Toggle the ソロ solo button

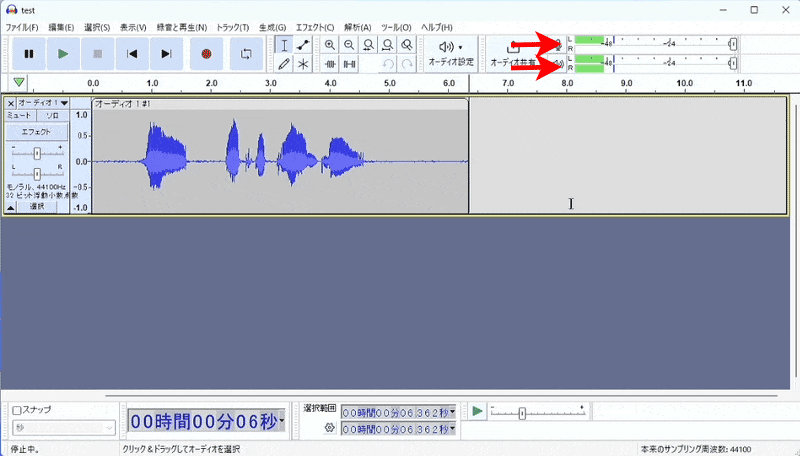tap(53, 116)
